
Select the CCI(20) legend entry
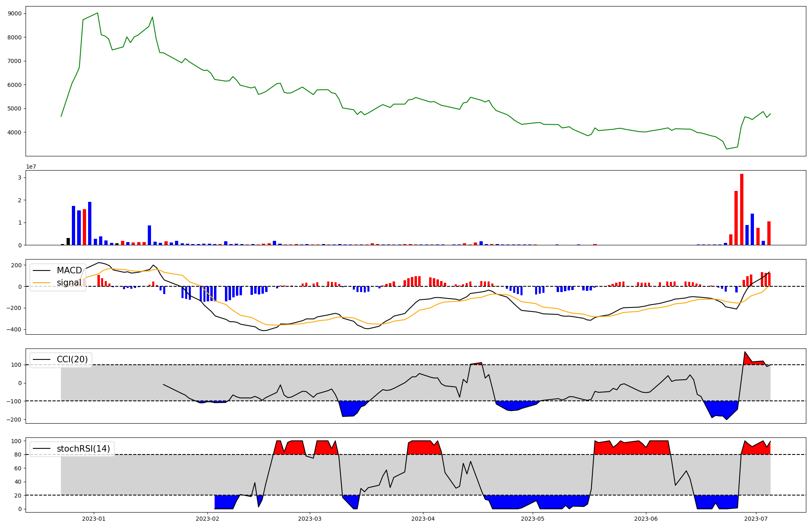[x=72, y=359]
